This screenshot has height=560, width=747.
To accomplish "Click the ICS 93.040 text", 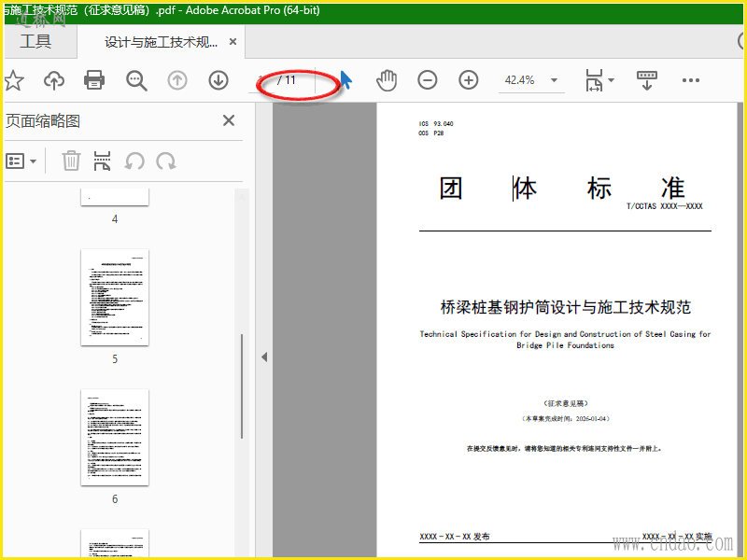I will coord(436,123).
